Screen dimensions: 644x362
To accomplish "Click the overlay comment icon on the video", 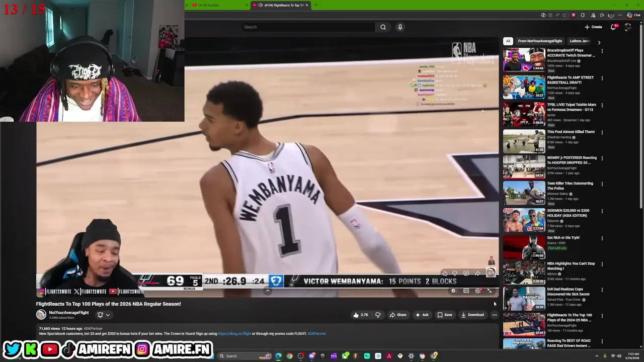I will (x=466, y=274).
